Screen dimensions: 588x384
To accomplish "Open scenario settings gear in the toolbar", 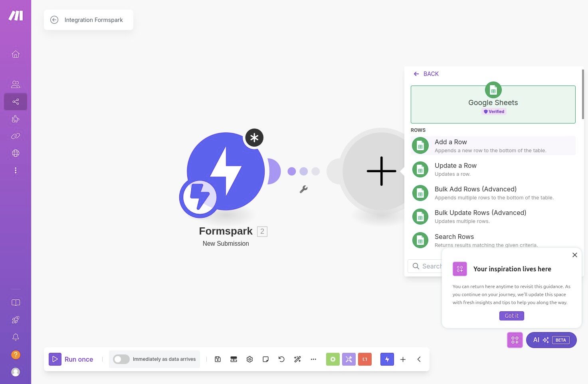I will [249, 359].
